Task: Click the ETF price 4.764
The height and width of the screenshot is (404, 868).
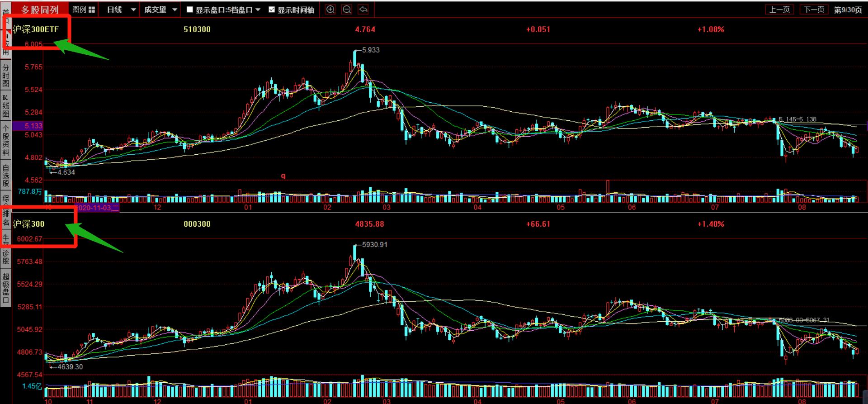Action: (x=365, y=29)
